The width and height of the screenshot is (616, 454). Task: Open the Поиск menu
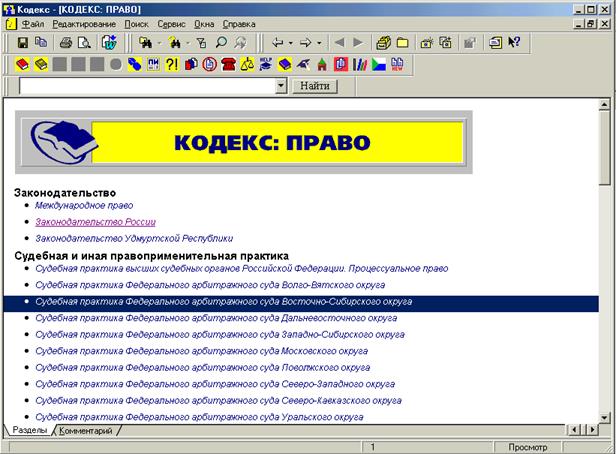tap(136, 24)
